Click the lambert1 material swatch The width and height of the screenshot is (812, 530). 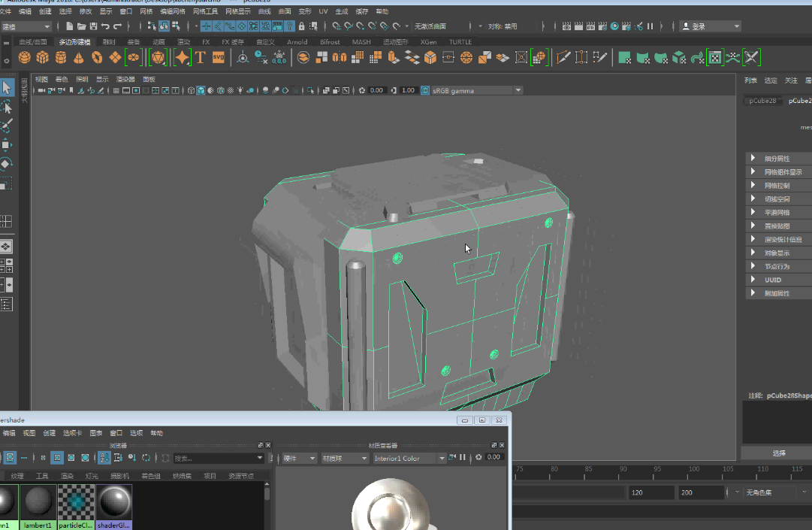click(38, 502)
